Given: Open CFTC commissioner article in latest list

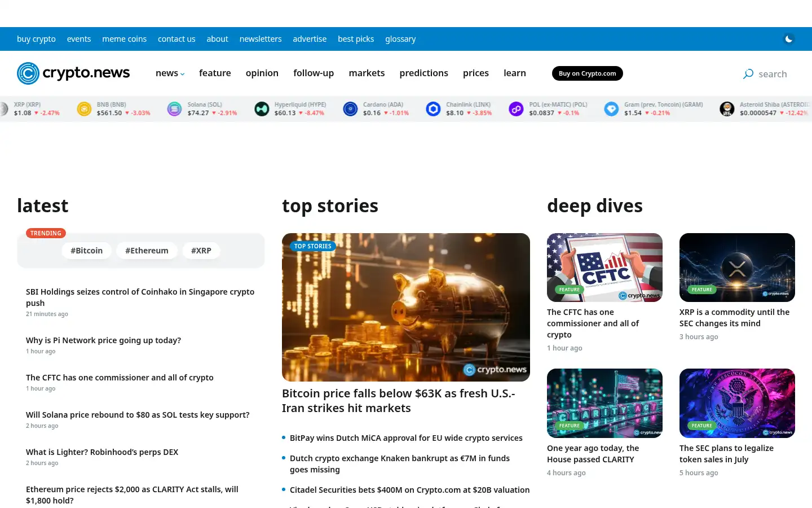Looking at the screenshot, I should coord(120,378).
